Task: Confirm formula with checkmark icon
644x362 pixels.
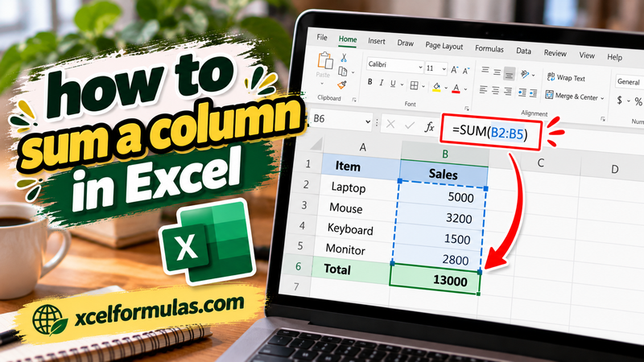Action: click(x=410, y=125)
